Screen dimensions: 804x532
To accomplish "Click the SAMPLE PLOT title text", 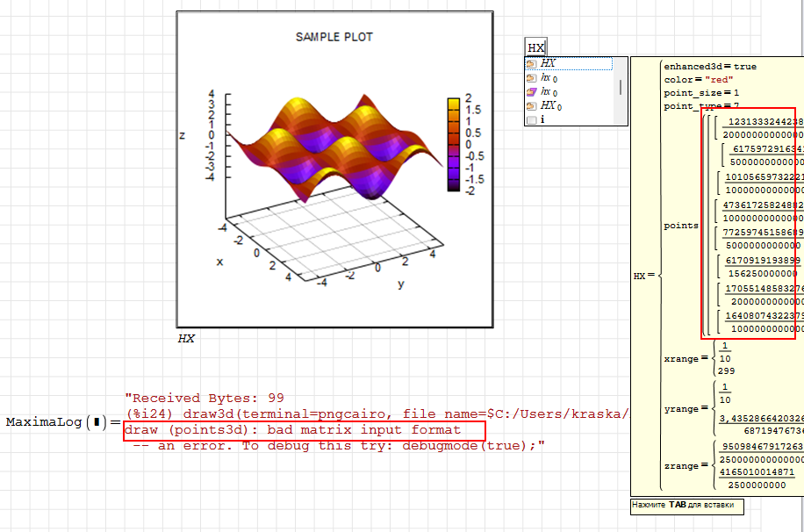I will [334, 37].
